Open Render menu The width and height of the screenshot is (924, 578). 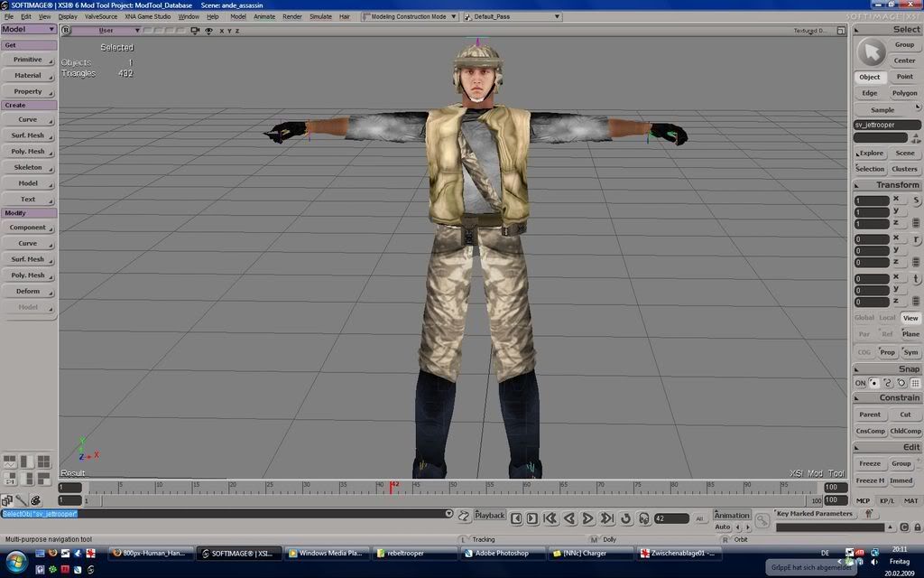[x=291, y=16]
